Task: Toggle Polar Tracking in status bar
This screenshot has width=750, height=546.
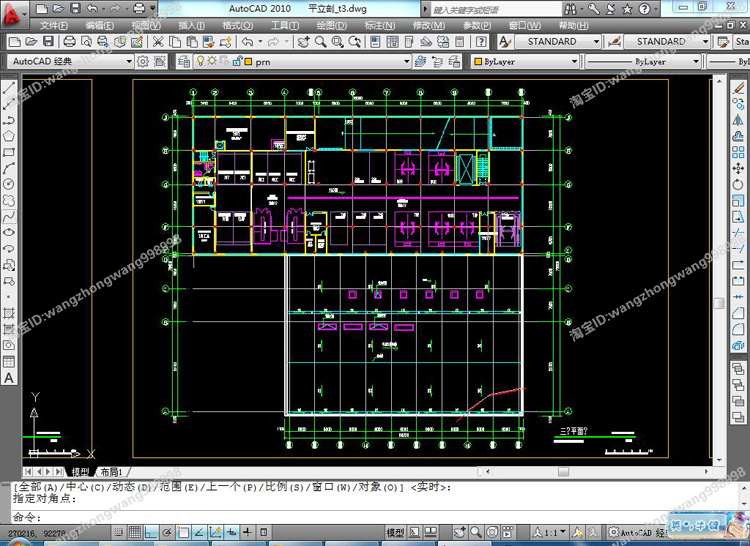Action: (167, 532)
